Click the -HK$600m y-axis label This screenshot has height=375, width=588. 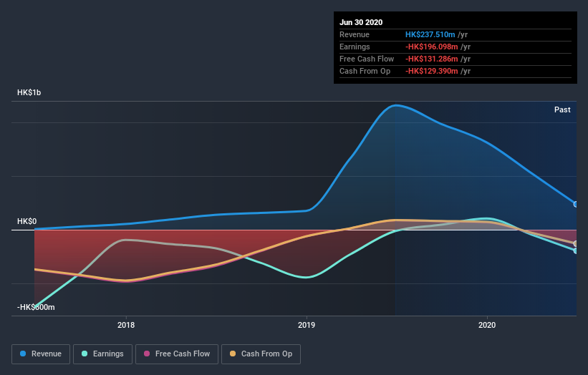pyautogui.click(x=36, y=307)
